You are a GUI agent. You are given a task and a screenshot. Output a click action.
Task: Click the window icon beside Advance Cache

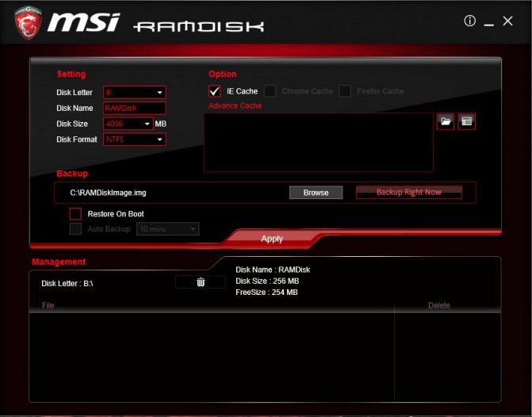click(466, 121)
